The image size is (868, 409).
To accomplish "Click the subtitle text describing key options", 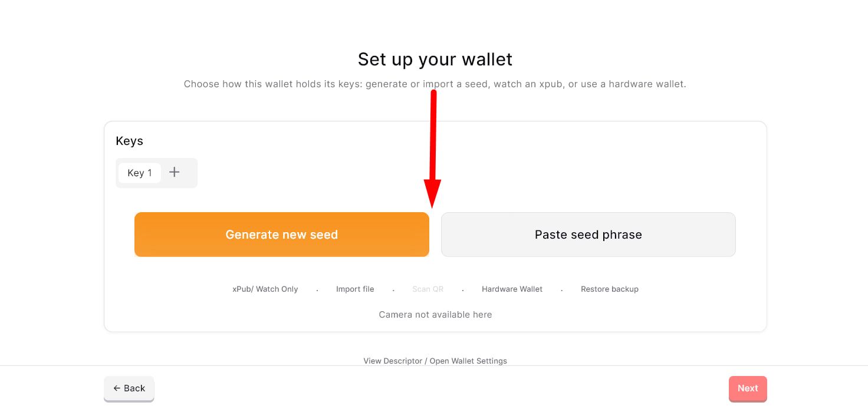I will click(435, 84).
